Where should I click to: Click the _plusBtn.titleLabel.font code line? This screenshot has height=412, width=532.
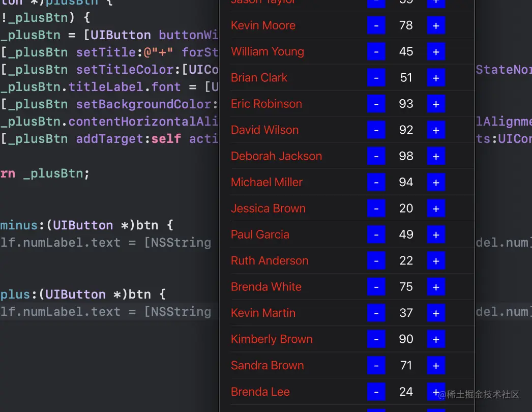(109, 87)
